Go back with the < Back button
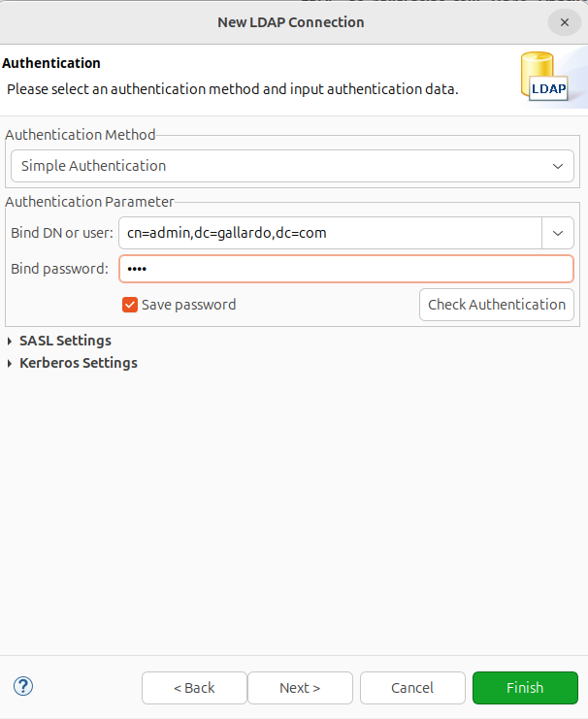588x719 pixels. point(194,688)
